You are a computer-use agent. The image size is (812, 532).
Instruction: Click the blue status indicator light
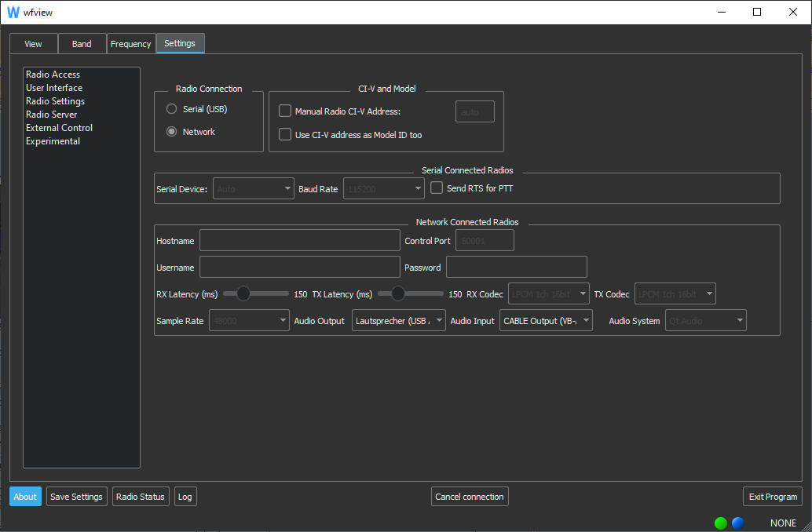tap(737, 523)
